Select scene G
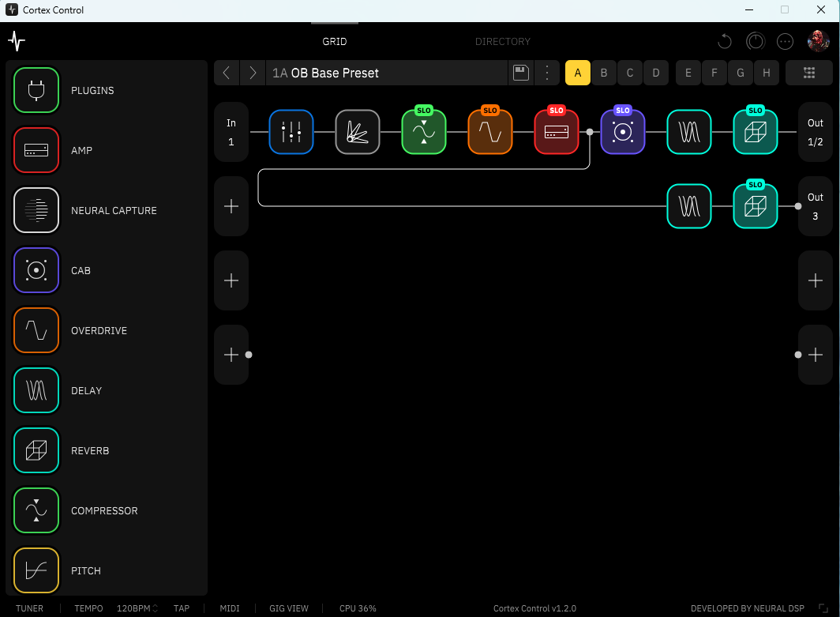The width and height of the screenshot is (840, 617). tap(741, 73)
